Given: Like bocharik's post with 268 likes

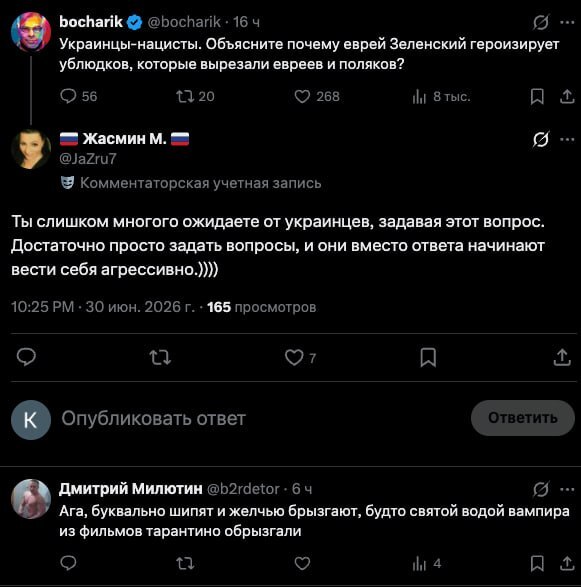Looking at the screenshot, I should [x=317, y=96].
